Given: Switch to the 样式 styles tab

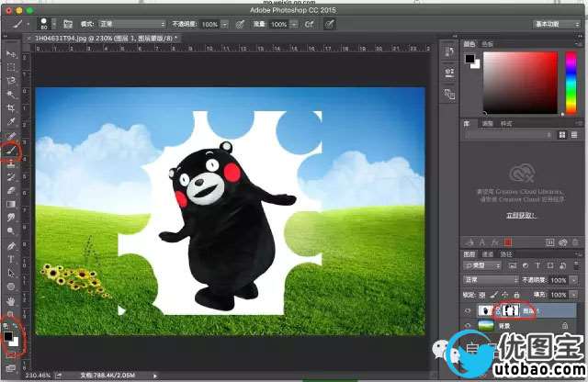Looking at the screenshot, I should coord(506,123).
